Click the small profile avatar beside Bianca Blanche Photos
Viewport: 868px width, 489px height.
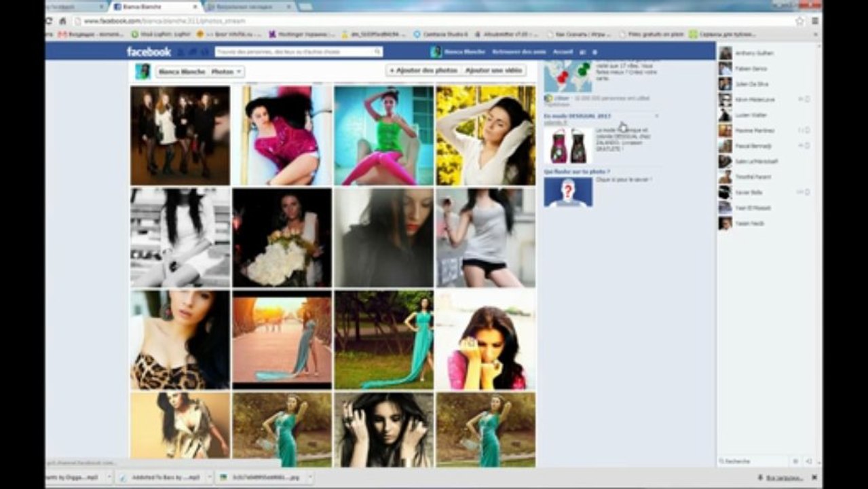[143, 71]
